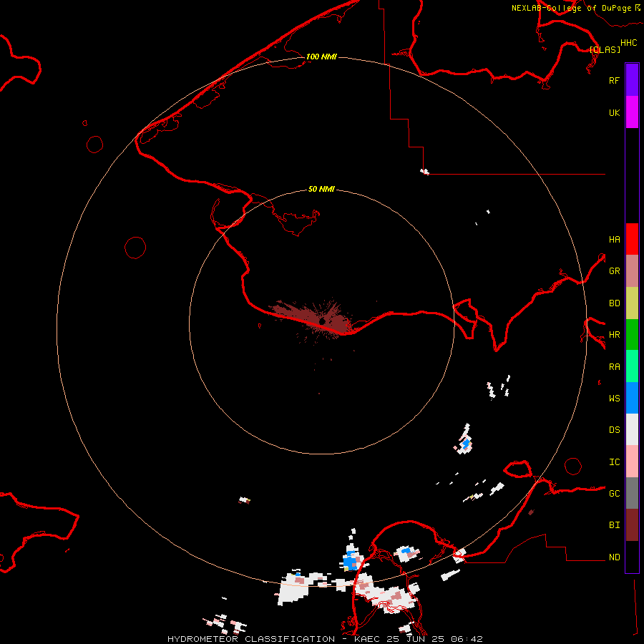Click the BI brown legend swatch
The image size is (644, 644).
point(632,525)
